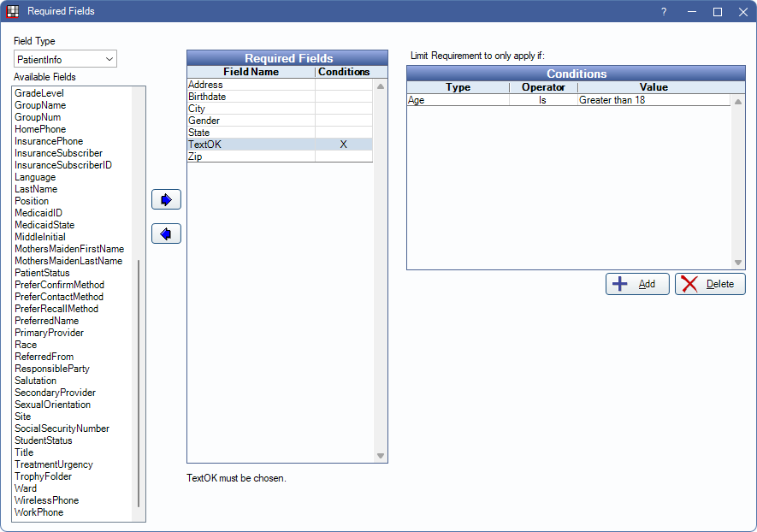757x532 pixels.
Task: Click the right arrow to add field
Action: 166,199
